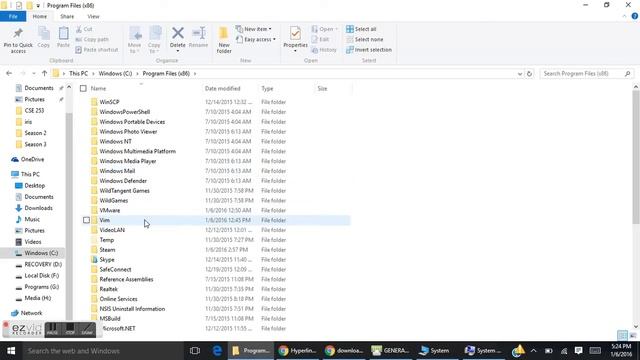Select the VMware folder

coord(110,210)
